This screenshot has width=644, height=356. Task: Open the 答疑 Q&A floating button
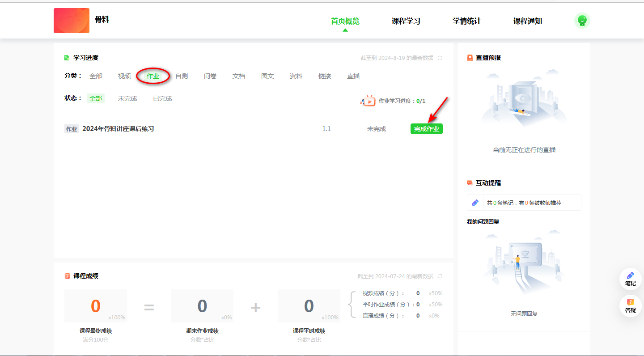(x=630, y=306)
